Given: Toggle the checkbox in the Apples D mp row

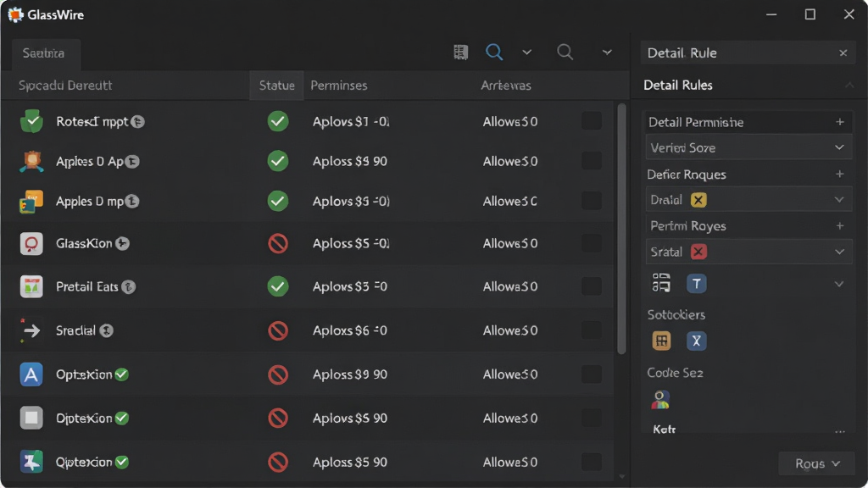Looking at the screenshot, I should (x=592, y=201).
